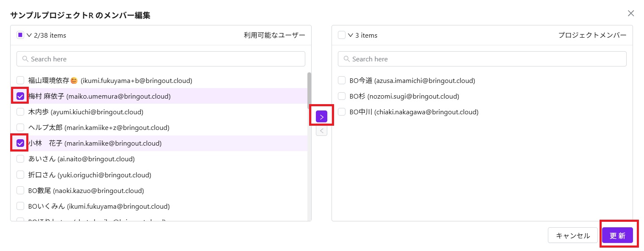Click search icon in project members search box

click(x=347, y=59)
